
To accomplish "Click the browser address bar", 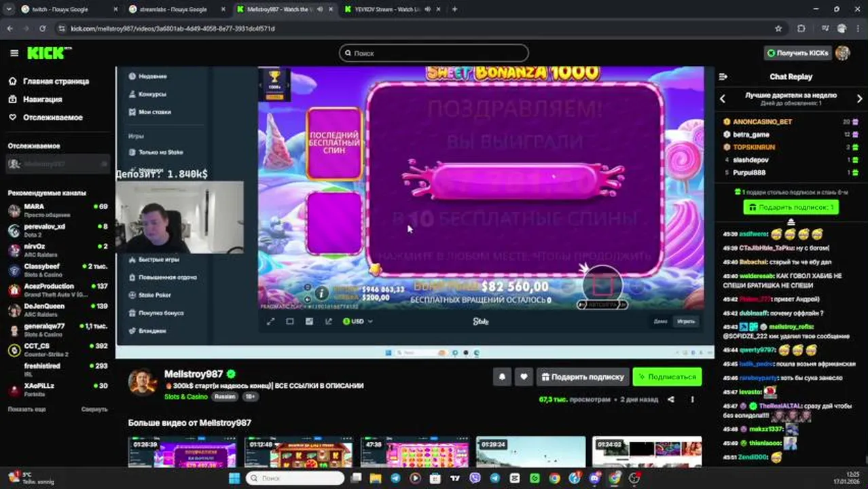I will (x=414, y=29).
